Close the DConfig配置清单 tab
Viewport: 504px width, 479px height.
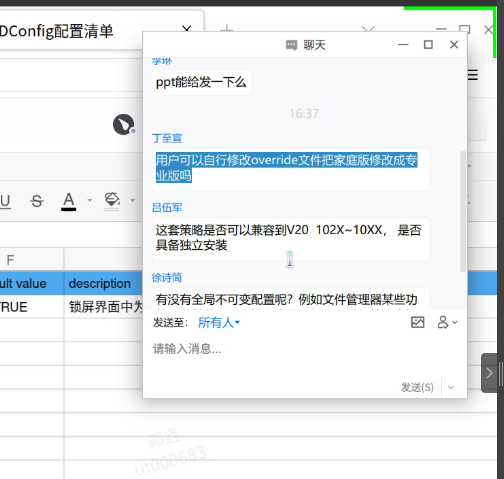pyautogui.click(x=187, y=29)
